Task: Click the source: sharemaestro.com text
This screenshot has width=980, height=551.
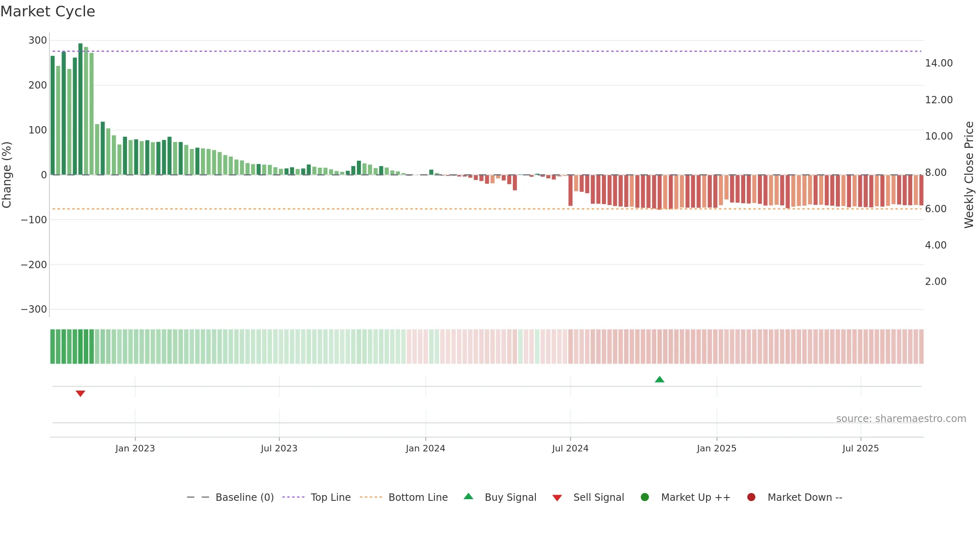Action: (x=901, y=419)
